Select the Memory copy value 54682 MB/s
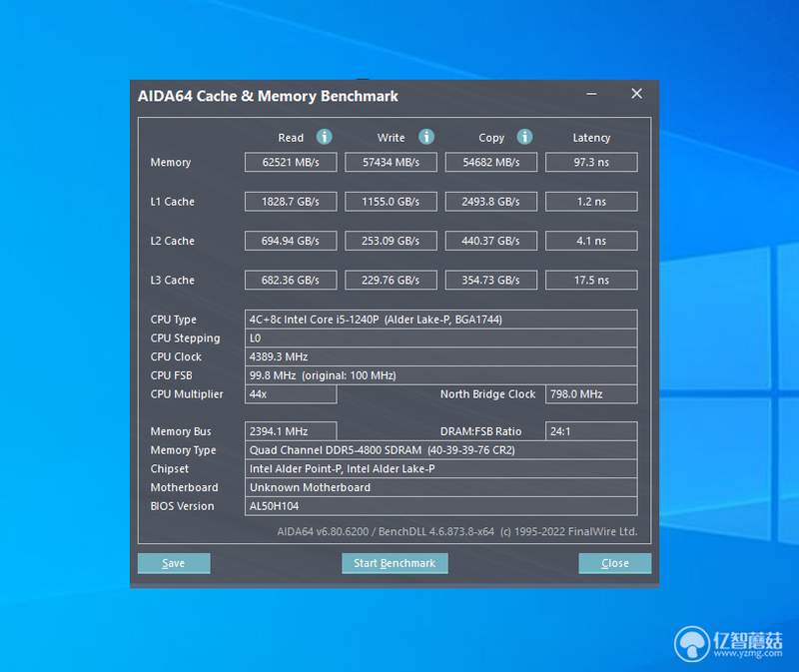Screen dimensions: 799x672 pyautogui.click(x=491, y=162)
